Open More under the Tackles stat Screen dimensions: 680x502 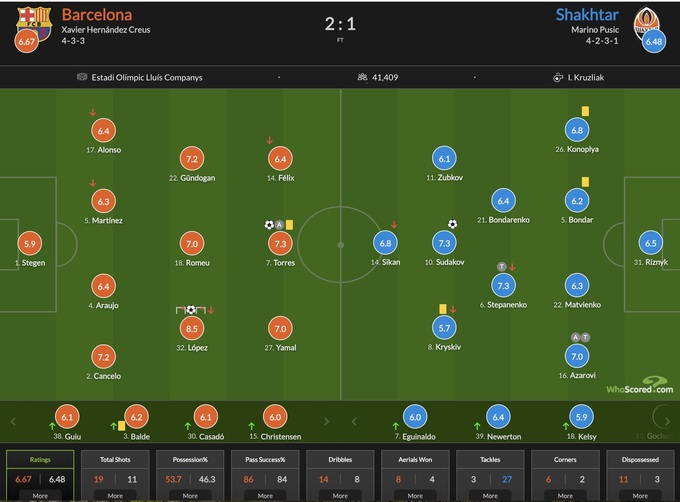point(490,495)
